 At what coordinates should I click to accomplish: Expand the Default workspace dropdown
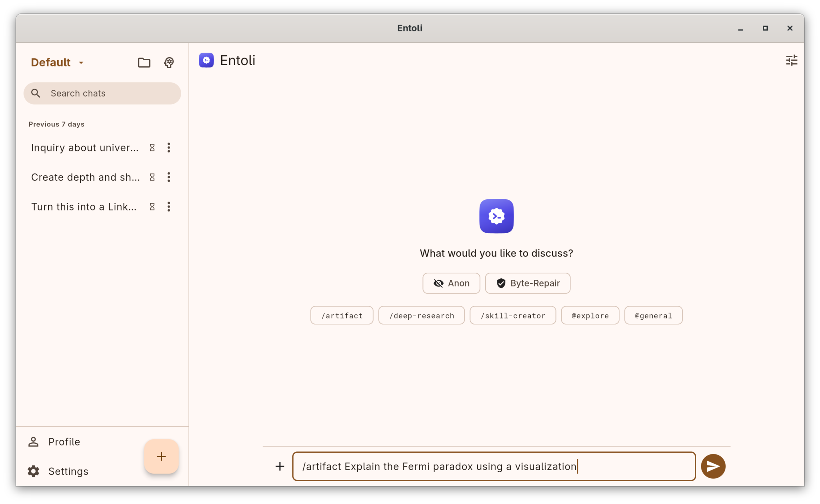tap(57, 62)
